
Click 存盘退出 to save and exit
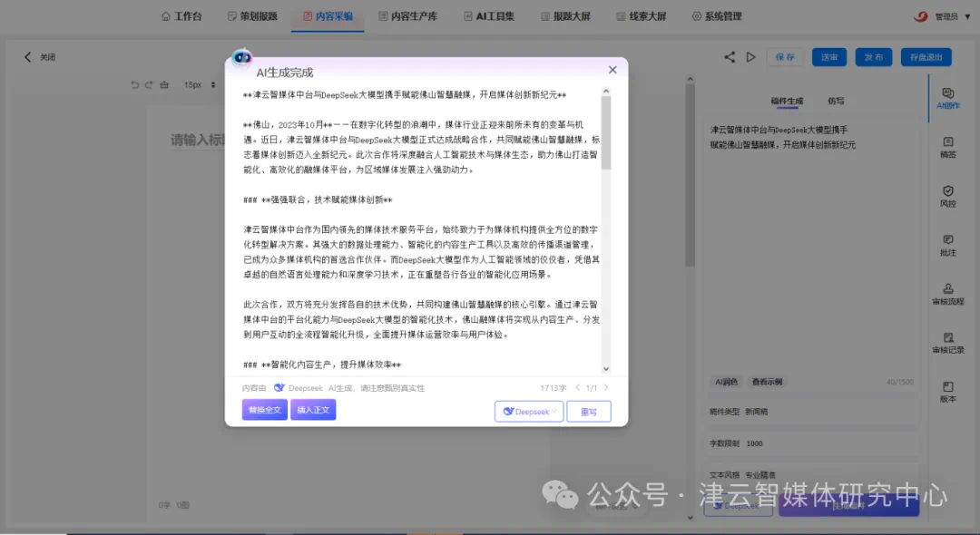click(926, 57)
